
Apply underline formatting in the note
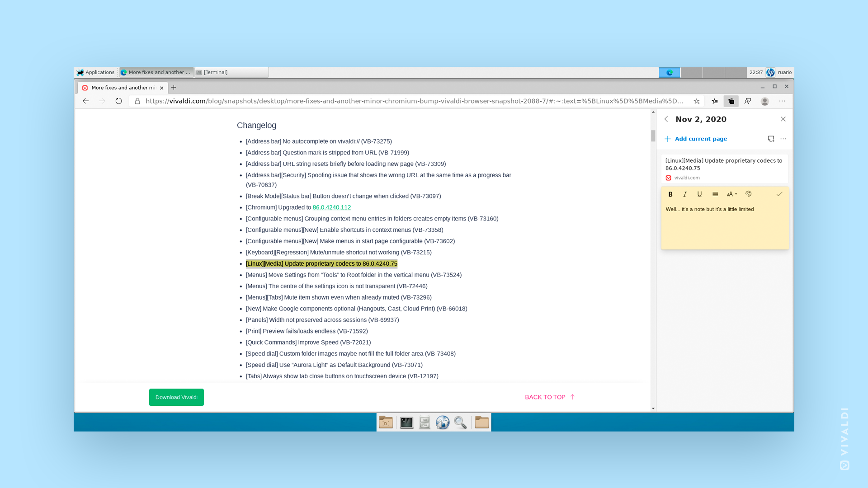click(699, 194)
